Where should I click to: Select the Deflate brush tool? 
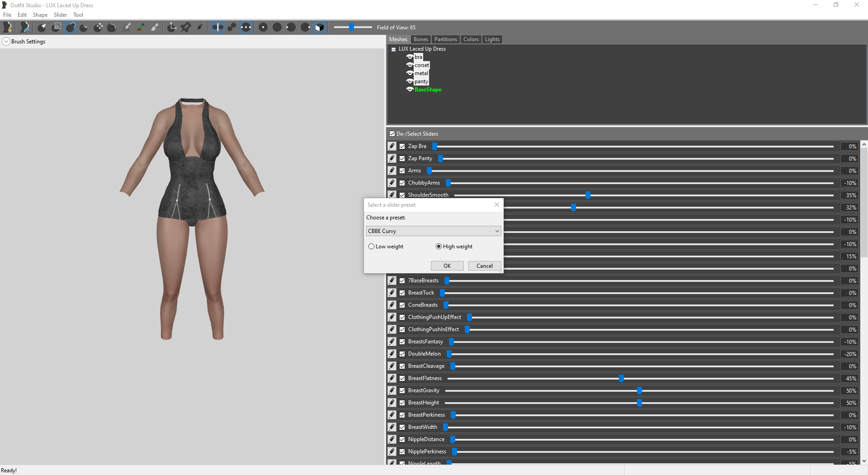[84, 28]
